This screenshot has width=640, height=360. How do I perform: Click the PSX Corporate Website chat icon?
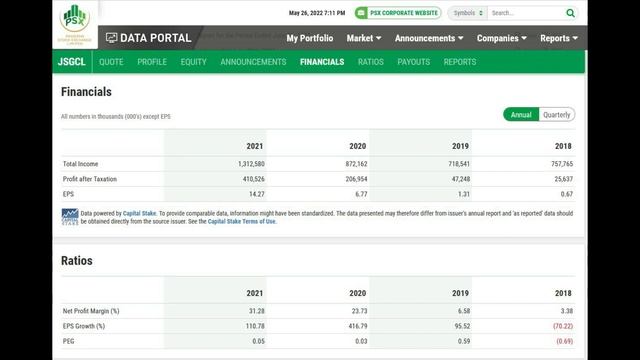pos(361,13)
